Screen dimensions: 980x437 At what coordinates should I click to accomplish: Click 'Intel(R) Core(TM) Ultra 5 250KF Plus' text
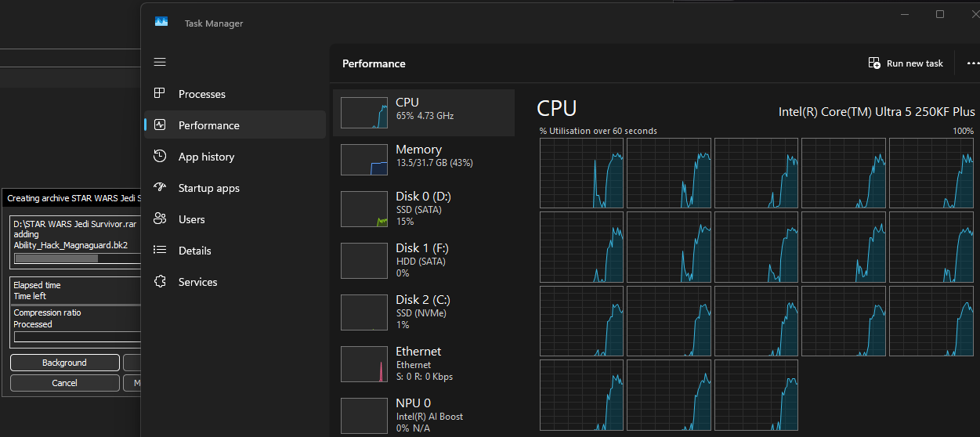point(877,112)
